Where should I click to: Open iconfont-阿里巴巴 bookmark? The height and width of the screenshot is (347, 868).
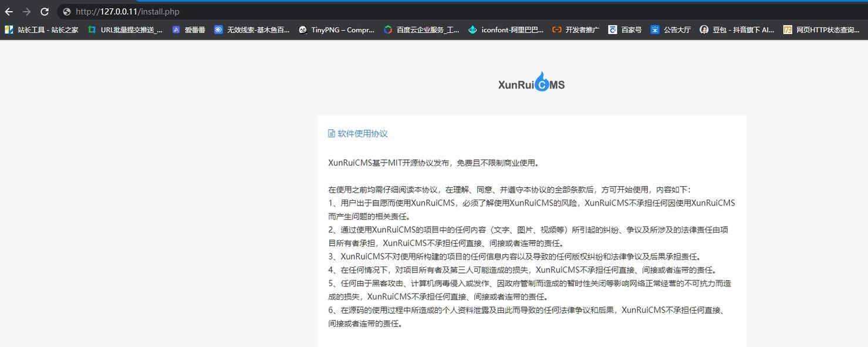506,29
